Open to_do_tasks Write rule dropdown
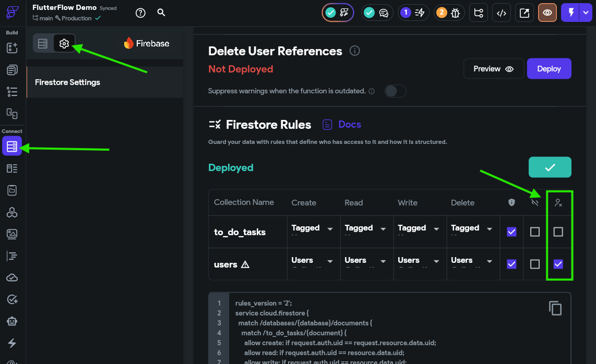 pos(420,232)
